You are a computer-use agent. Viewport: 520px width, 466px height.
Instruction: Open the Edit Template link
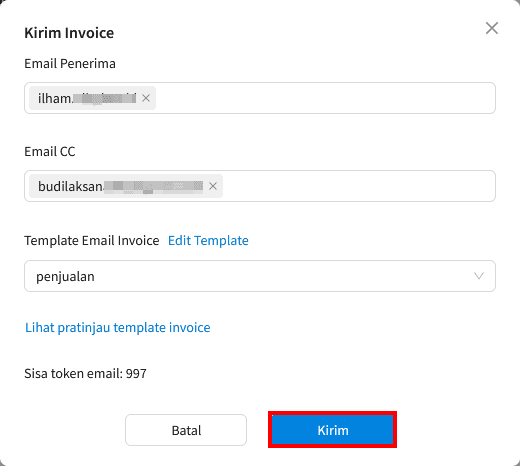pyautogui.click(x=208, y=240)
